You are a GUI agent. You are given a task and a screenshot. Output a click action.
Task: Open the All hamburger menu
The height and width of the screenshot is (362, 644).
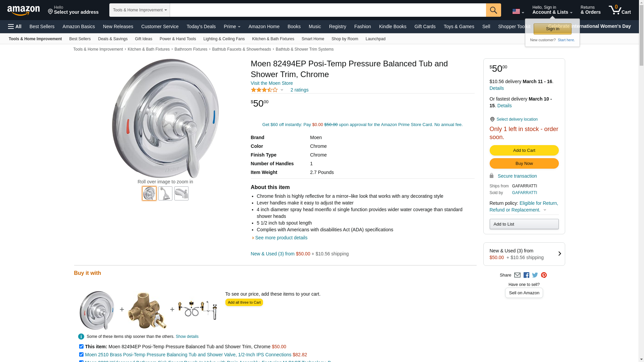coord(15,26)
